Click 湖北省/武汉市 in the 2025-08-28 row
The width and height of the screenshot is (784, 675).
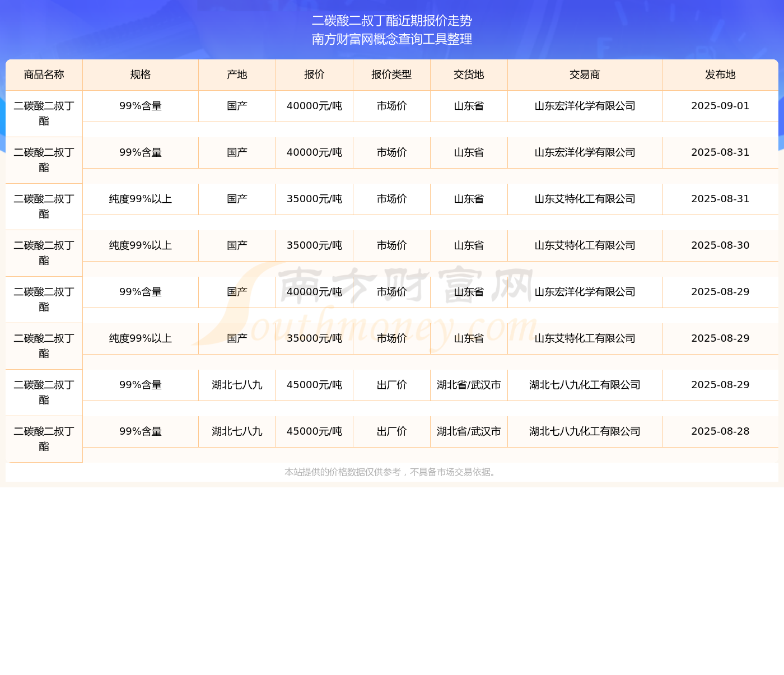coord(469,431)
